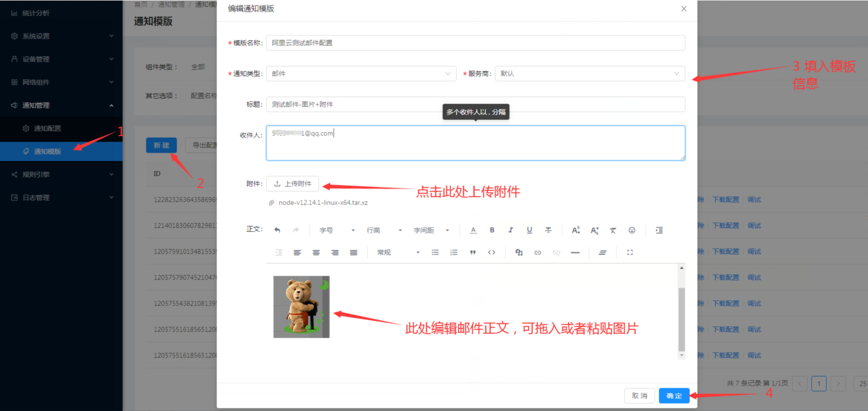Image resolution: width=868 pixels, height=411 pixels.
Task: Insert a bulleted unordered list
Action: [x=435, y=252]
